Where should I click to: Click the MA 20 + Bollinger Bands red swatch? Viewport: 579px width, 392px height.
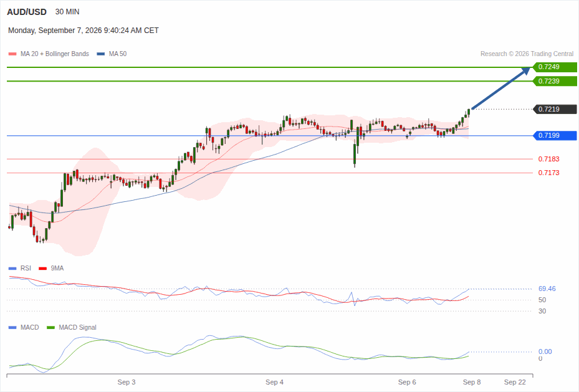12,54
